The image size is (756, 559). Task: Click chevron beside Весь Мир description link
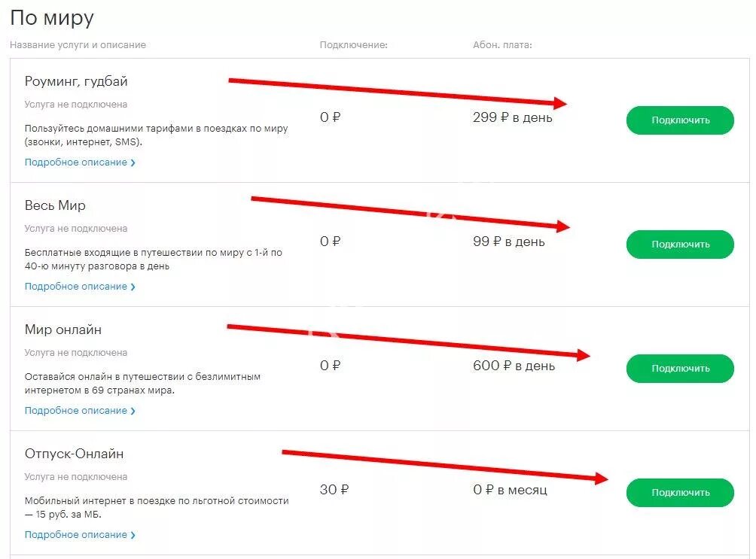point(133,287)
